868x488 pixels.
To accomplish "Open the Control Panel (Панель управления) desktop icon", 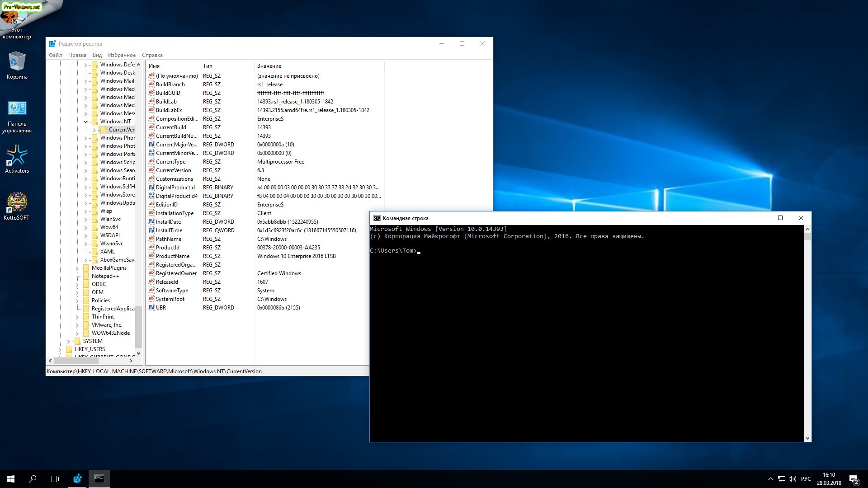I will 17,109.
